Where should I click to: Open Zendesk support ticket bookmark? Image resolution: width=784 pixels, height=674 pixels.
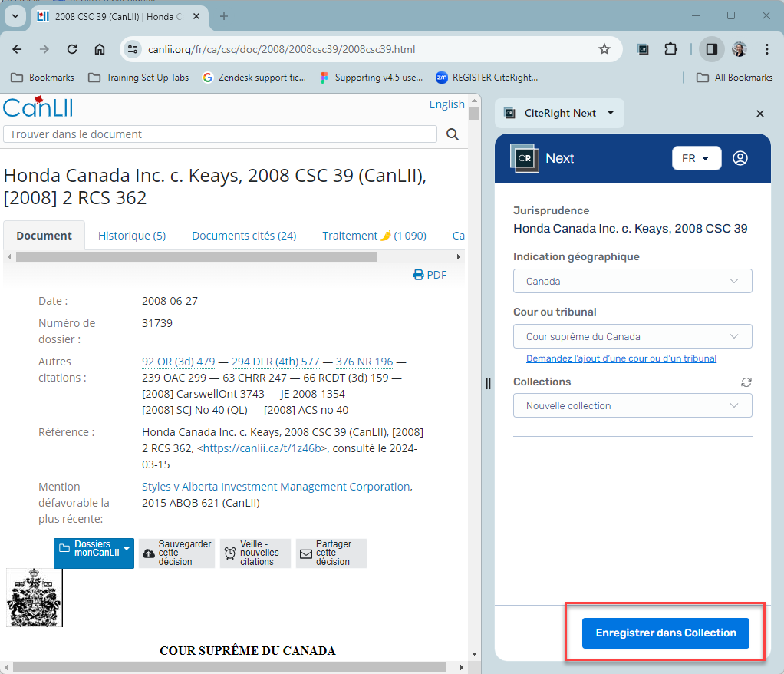click(x=254, y=78)
